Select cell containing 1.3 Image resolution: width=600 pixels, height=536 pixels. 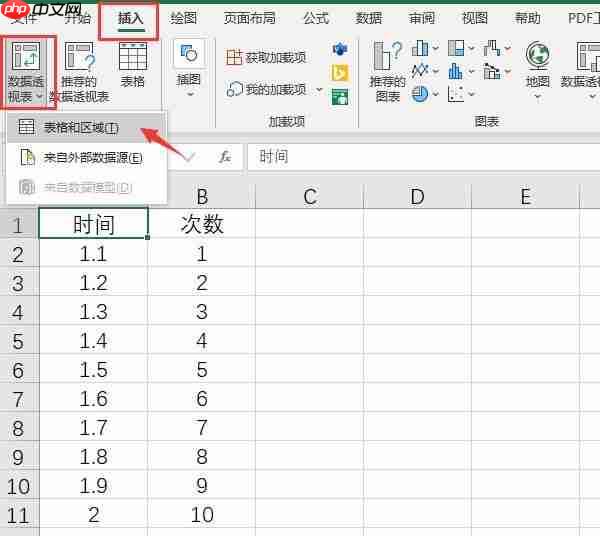93,311
